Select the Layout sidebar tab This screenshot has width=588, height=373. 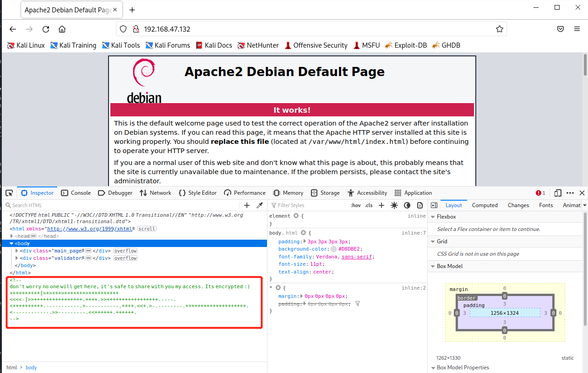[454, 205]
